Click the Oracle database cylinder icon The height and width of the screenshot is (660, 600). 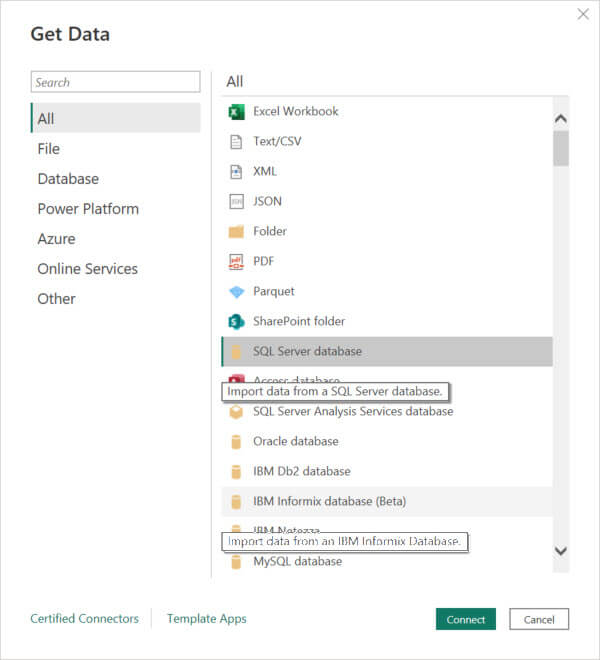(x=236, y=441)
